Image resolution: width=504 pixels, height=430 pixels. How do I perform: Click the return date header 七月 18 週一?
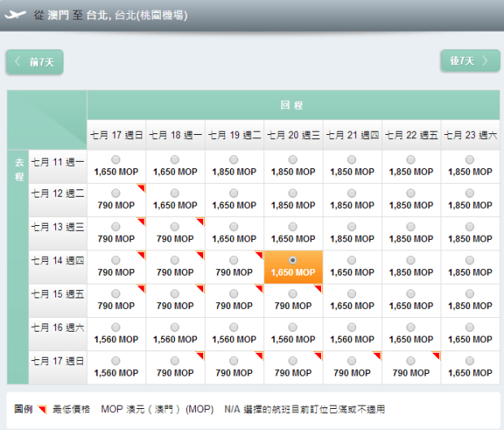(x=176, y=135)
